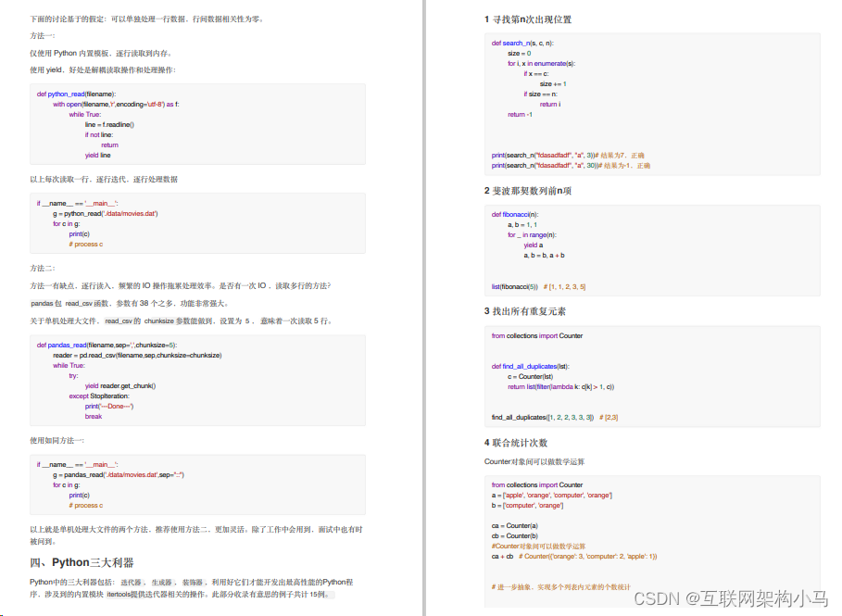
Task: Click the sentence '以上每次读取一行，逐行迭代'
Action: 104,180
